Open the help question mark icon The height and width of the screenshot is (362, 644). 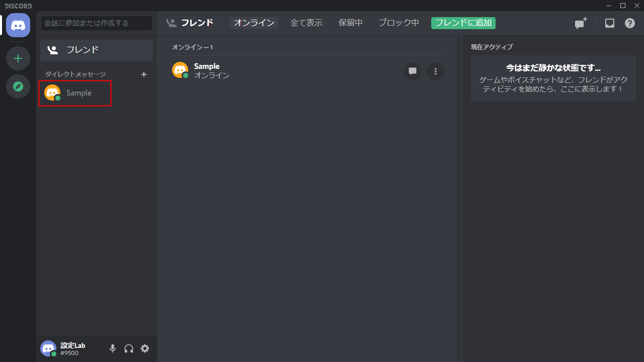[630, 23]
